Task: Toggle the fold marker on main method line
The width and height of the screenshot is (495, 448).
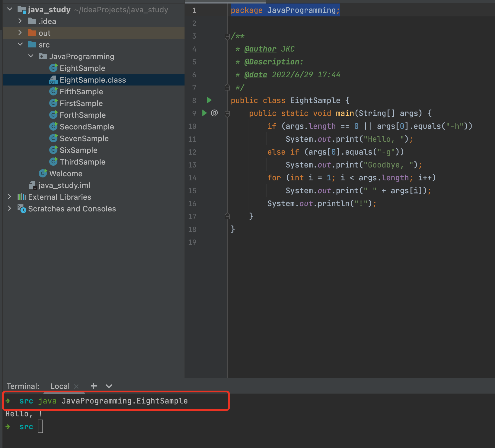Action: (x=227, y=113)
